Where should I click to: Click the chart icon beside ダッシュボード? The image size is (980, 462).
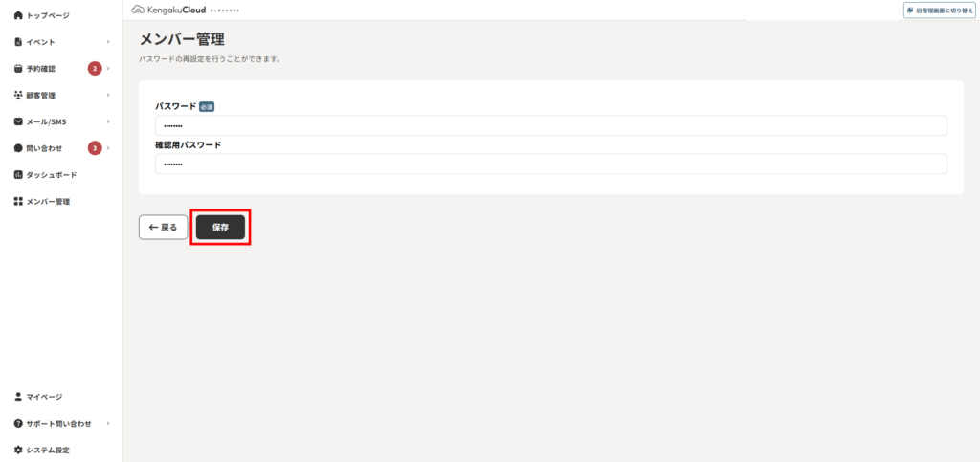18,175
